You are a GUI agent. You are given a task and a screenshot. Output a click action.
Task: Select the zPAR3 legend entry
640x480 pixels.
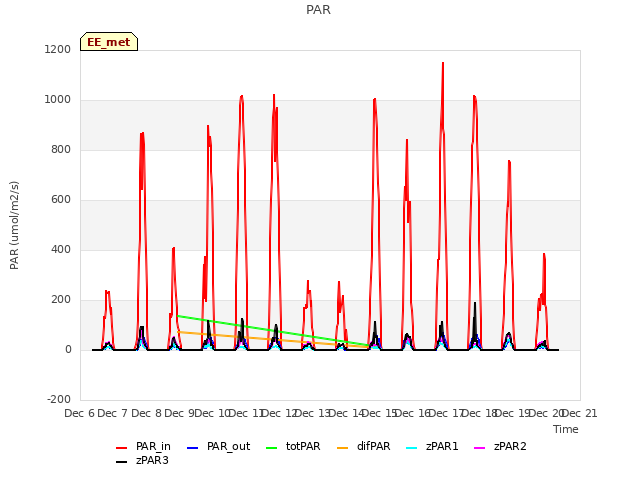pyautogui.click(x=142, y=460)
